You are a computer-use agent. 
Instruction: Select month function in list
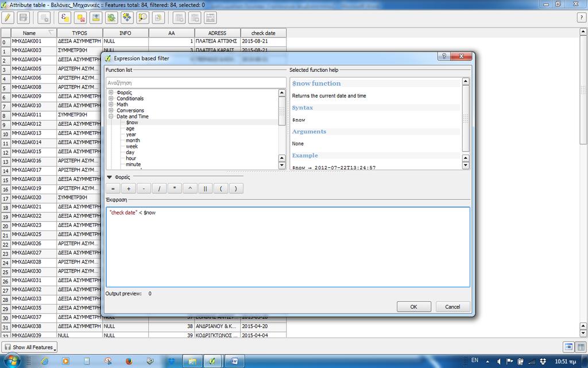(x=133, y=140)
